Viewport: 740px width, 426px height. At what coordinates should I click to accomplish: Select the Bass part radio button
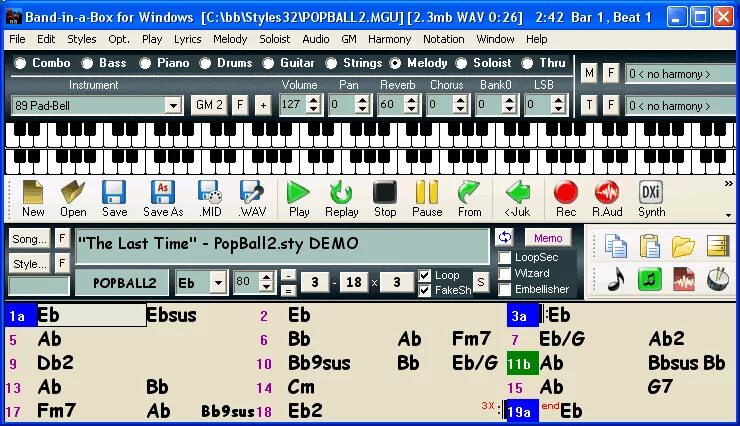(87, 63)
